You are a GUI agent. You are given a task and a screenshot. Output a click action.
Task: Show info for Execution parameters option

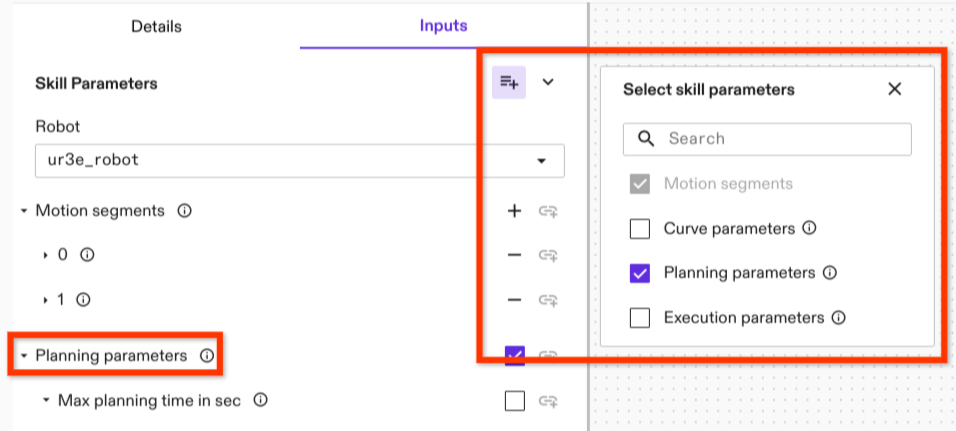click(x=838, y=318)
